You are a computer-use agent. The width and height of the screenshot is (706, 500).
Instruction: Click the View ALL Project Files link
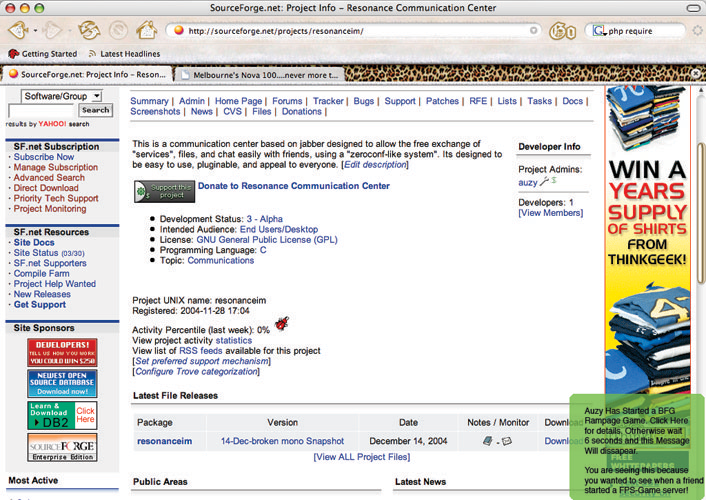(x=361, y=457)
